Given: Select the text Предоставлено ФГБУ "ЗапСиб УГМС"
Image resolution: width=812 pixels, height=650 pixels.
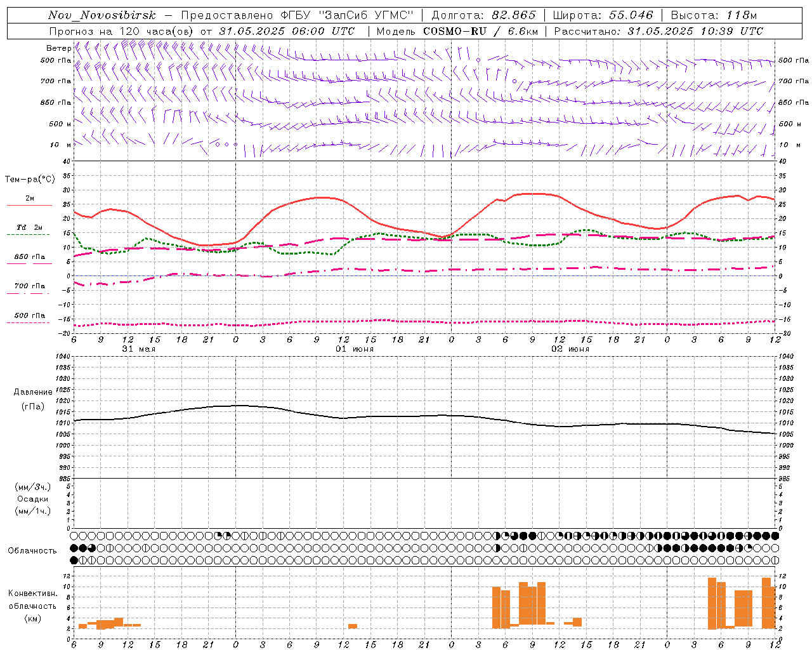Looking at the screenshot, I should pyautogui.click(x=297, y=15).
